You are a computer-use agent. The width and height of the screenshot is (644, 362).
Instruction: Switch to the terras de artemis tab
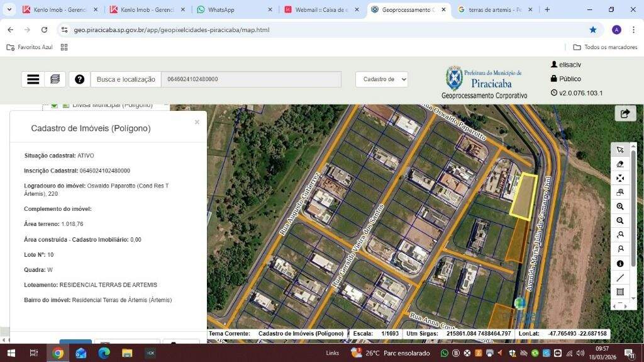coord(496,9)
